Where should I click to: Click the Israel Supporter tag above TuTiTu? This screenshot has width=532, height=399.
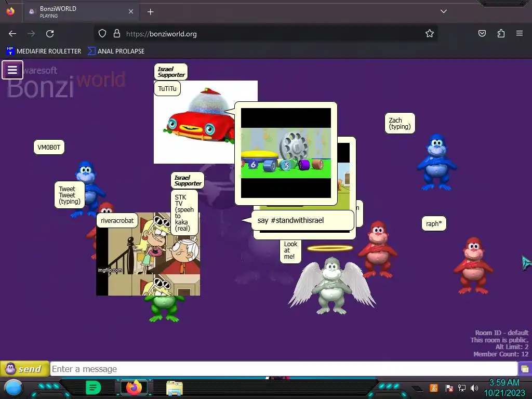(171, 72)
